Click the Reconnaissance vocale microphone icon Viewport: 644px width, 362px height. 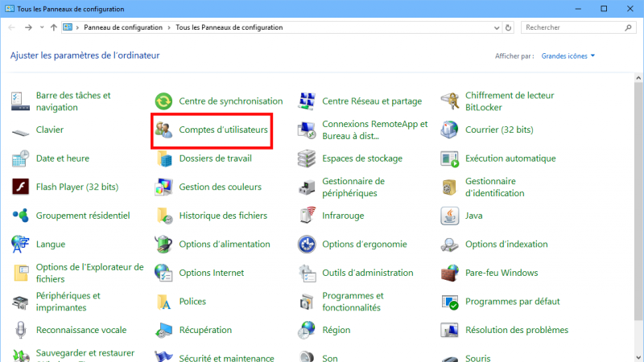click(x=21, y=330)
